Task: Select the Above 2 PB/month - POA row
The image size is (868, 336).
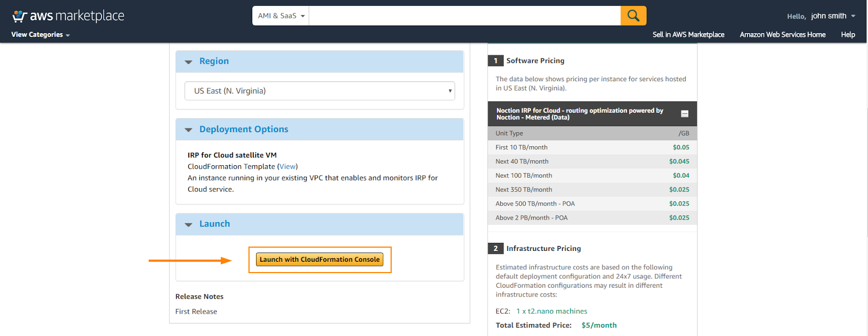Action: (x=592, y=218)
